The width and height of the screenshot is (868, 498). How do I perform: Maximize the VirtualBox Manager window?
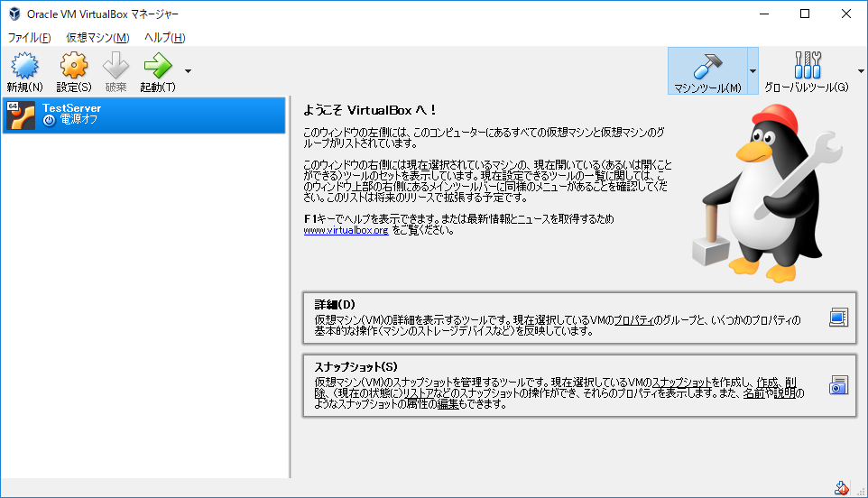point(805,14)
